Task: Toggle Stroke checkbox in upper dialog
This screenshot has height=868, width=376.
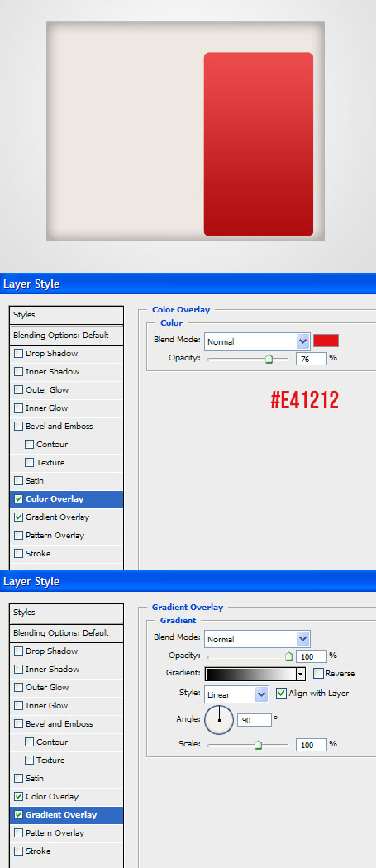Action: pos(19,554)
